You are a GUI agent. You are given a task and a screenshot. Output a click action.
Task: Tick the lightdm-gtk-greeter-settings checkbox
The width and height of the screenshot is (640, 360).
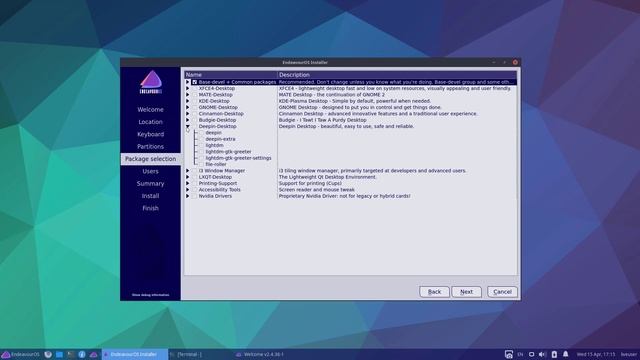201,158
